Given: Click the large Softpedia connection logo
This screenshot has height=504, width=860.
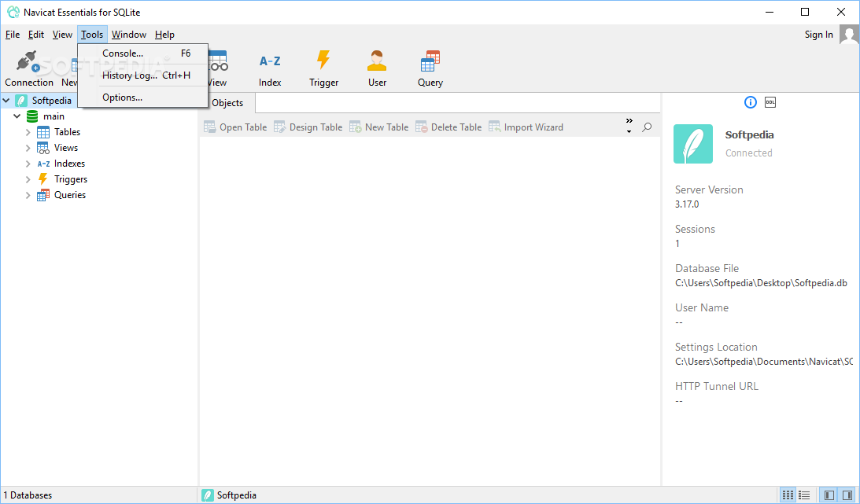Looking at the screenshot, I should click(x=693, y=144).
